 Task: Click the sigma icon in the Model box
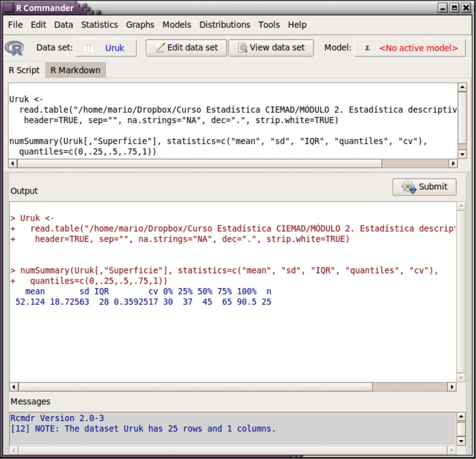(x=367, y=48)
